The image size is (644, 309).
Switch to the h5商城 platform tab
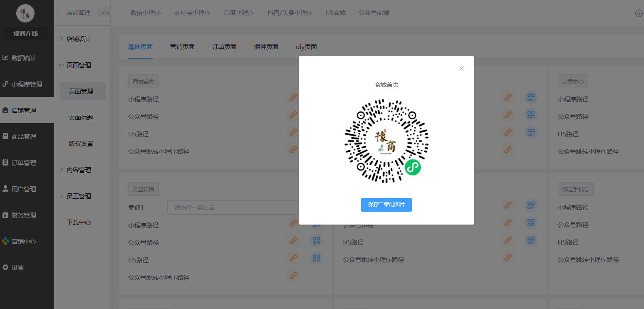click(x=336, y=13)
